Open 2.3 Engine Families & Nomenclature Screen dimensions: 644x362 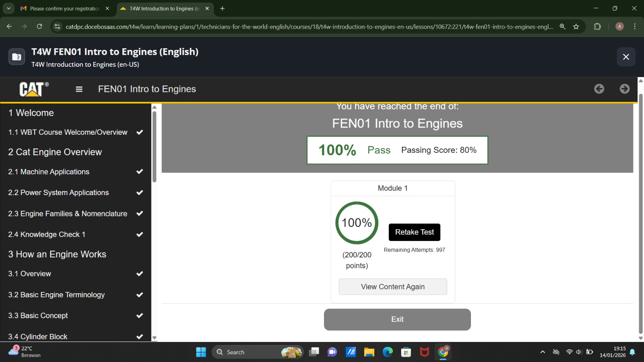click(76, 214)
